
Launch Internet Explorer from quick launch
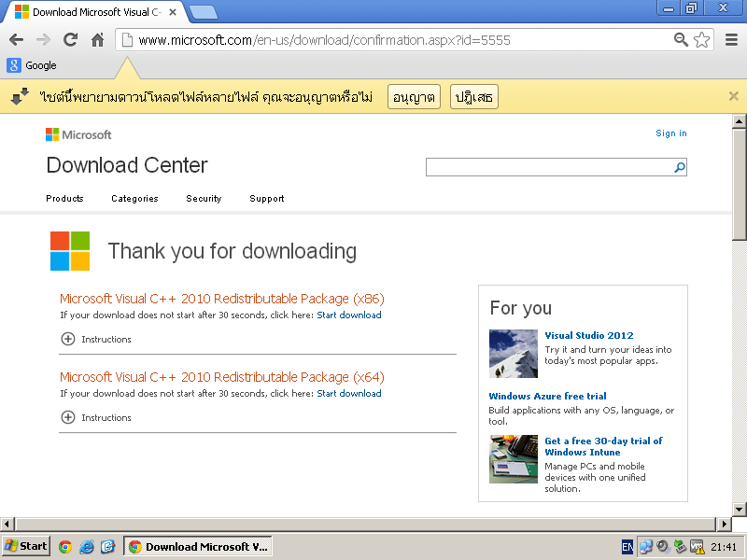(87, 547)
